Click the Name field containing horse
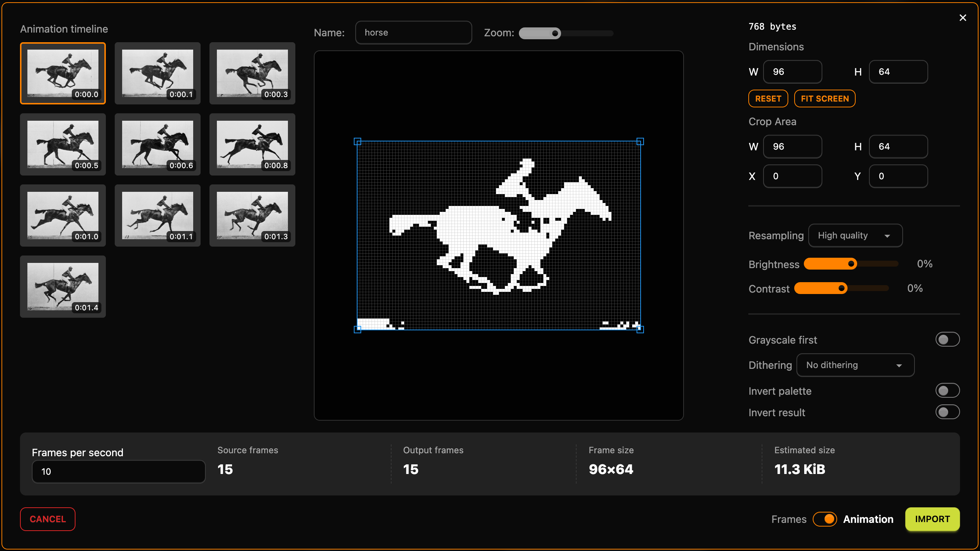Viewport: 980px width, 551px height. click(413, 33)
